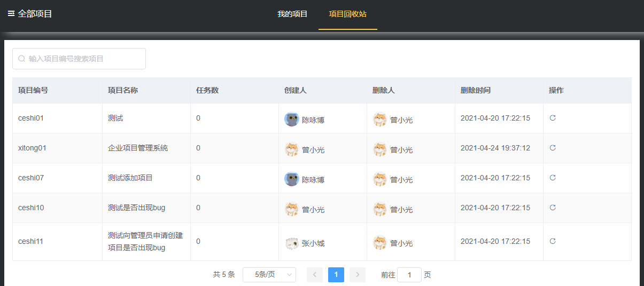Viewport: 644px width, 286px height.
Task: Open the hamburger menu beside 全部项目
Action: tap(11, 14)
